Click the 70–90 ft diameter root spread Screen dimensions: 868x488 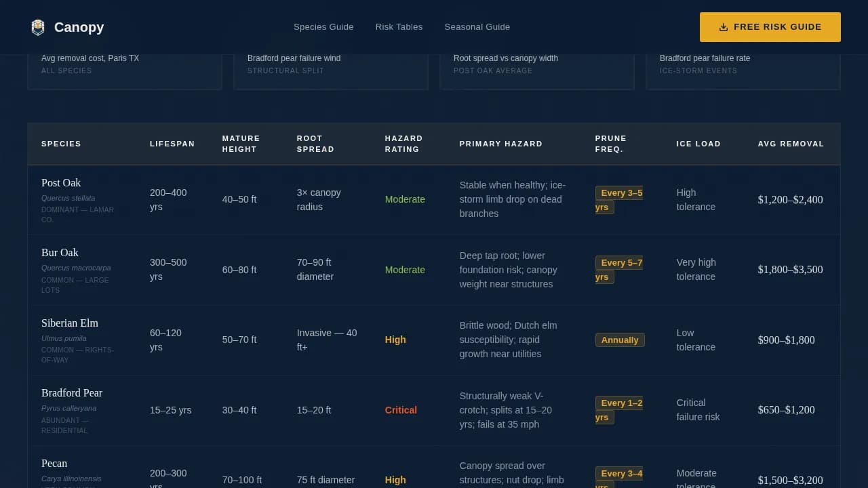(315, 270)
